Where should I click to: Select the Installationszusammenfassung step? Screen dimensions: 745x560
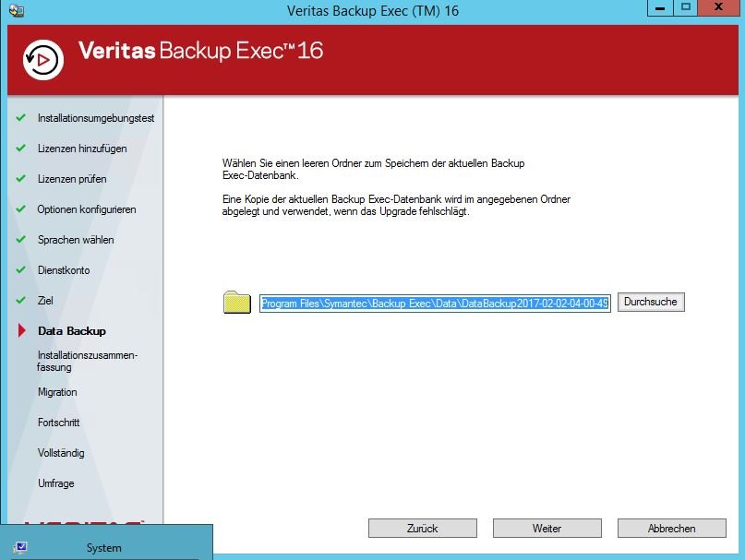(87, 361)
